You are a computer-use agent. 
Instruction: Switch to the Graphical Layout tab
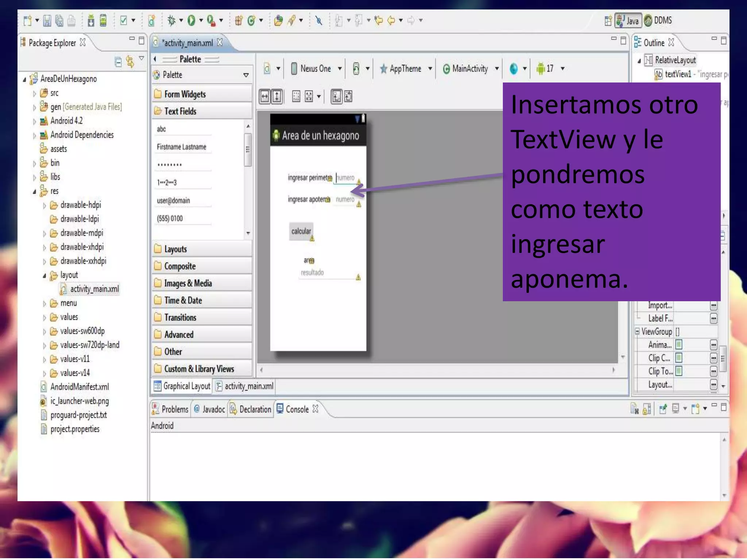[182, 386]
